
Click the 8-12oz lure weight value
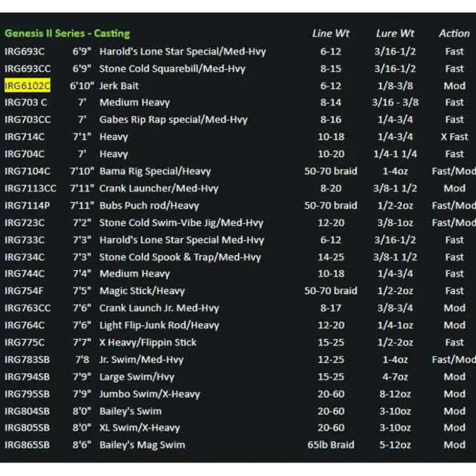pos(395,394)
